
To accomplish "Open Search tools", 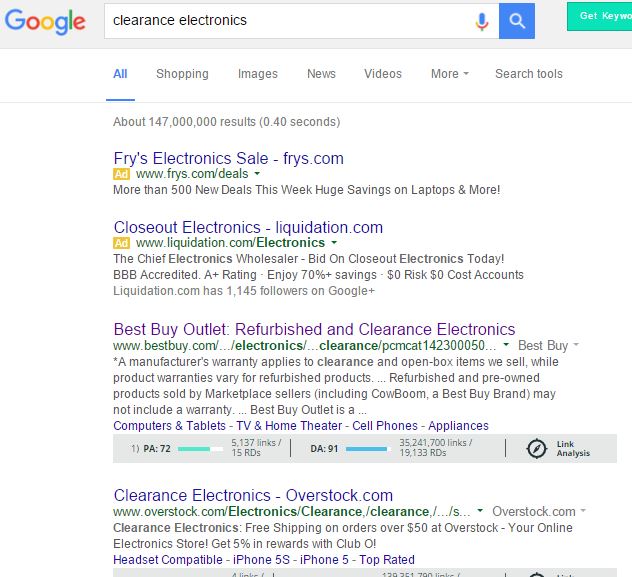I will [x=529, y=74].
